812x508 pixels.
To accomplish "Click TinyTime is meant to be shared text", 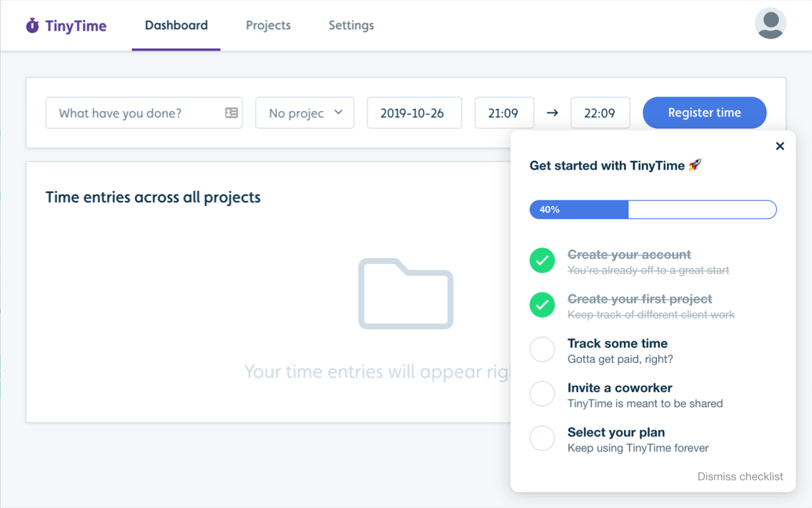I will [x=645, y=404].
